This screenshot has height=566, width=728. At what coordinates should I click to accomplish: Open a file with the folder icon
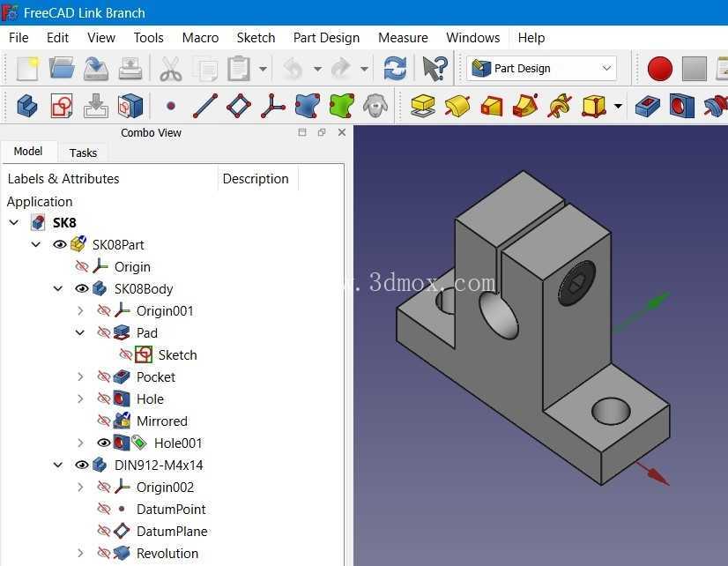(x=63, y=69)
